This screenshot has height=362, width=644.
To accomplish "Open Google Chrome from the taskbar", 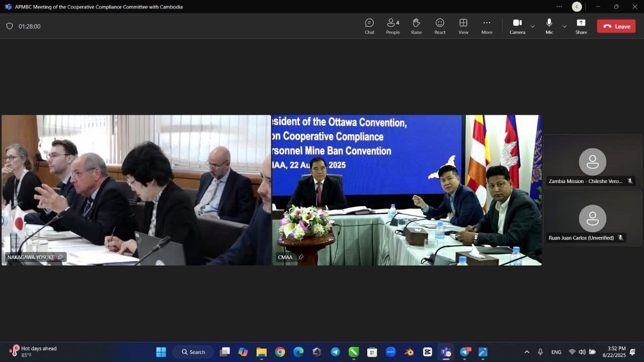I will (x=280, y=352).
